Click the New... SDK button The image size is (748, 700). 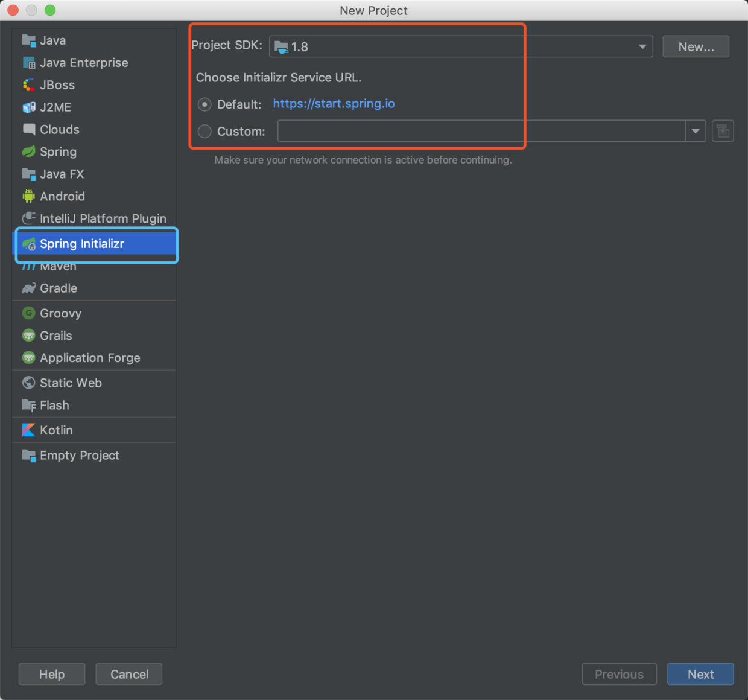pyautogui.click(x=696, y=46)
